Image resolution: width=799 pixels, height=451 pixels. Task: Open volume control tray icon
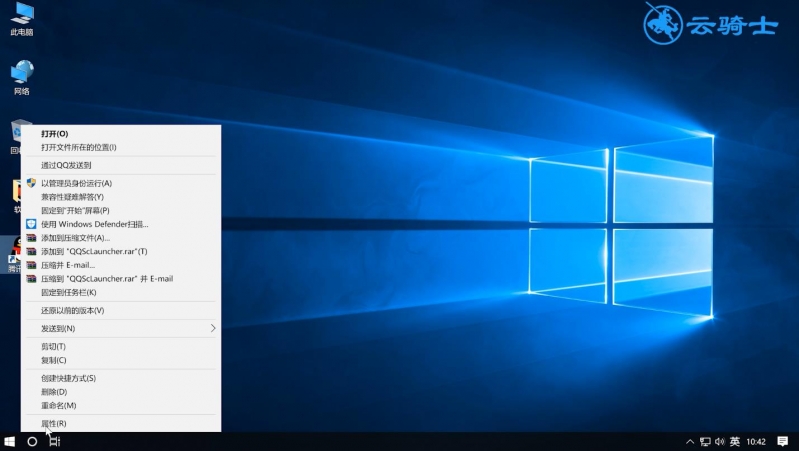[720, 442]
